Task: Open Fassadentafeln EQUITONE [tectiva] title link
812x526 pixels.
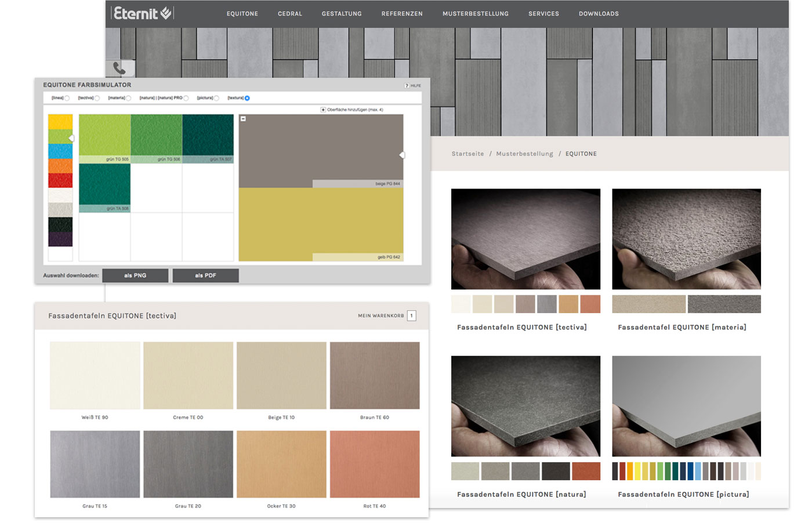Action: [x=522, y=327]
